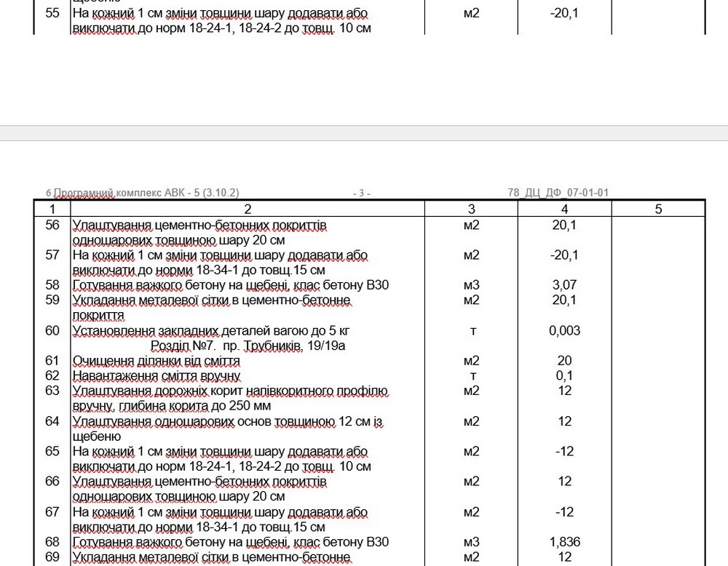Click the quantity "0,1" in row 62
This screenshot has width=728, height=566.
tap(564, 376)
